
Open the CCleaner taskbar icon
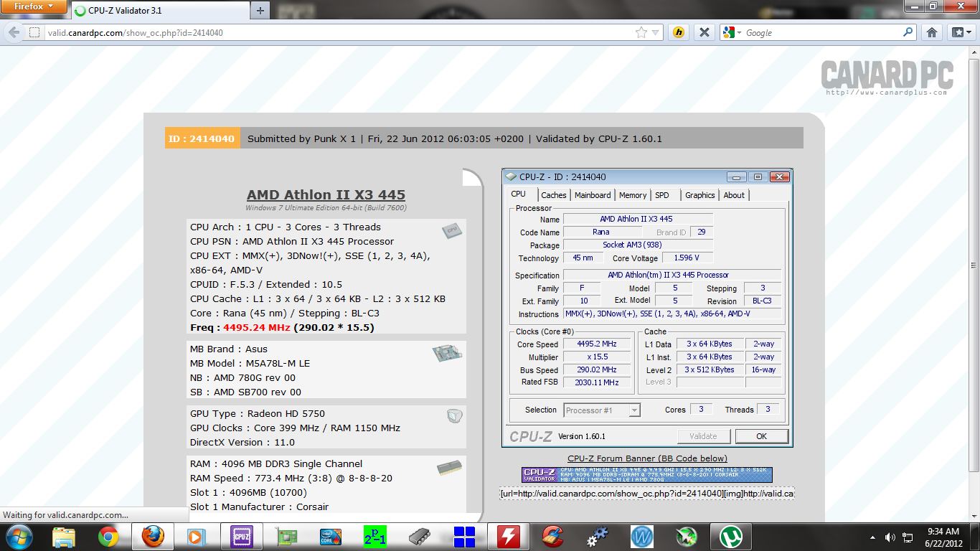(x=552, y=537)
